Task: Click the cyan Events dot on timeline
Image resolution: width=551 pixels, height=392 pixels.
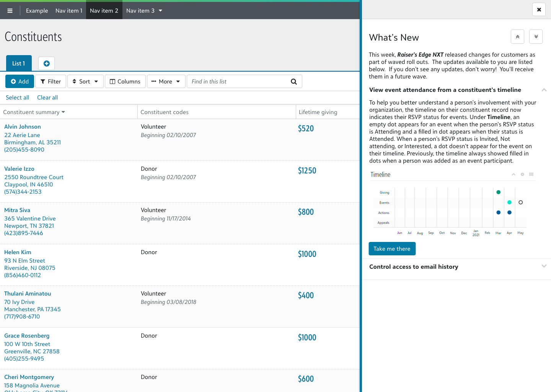Action: 509,202
